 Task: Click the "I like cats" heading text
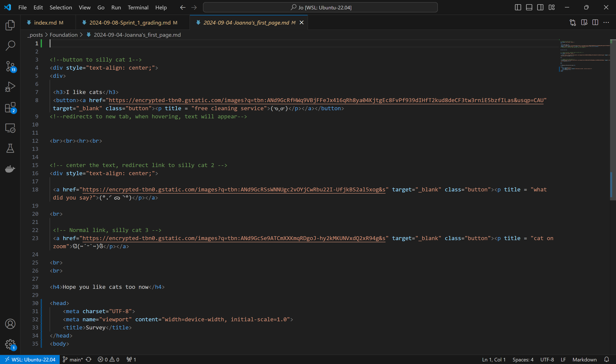click(84, 92)
